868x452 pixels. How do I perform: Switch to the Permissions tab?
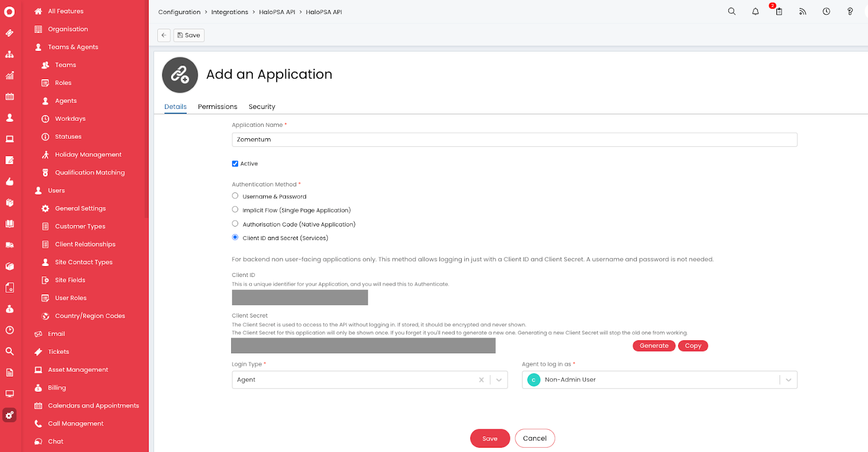point(218,107)
